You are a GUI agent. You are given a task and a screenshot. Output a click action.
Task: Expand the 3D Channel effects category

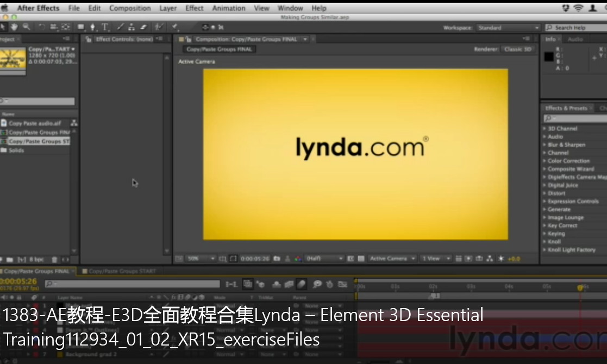pyautogui.click(x=545, y=128)
